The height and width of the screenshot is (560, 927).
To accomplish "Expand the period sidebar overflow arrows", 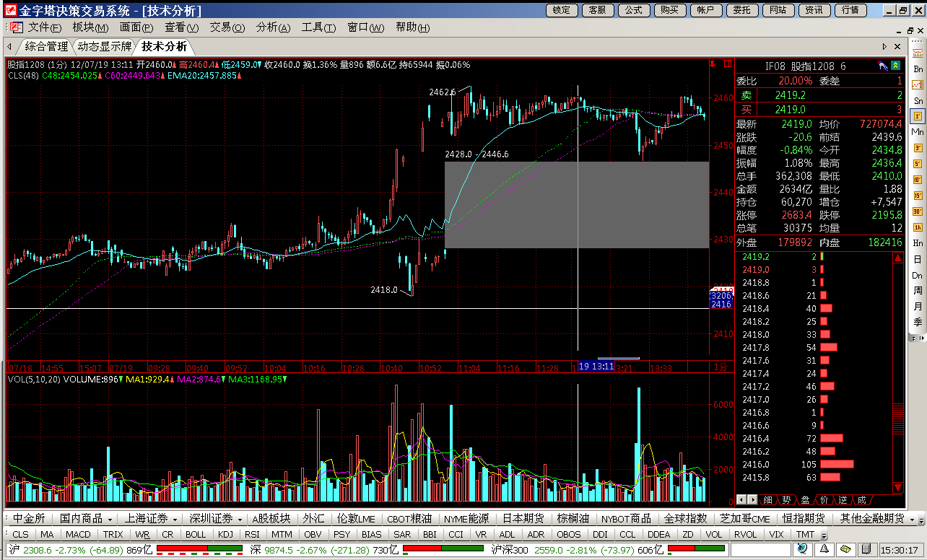I will [x=918, y=337].
